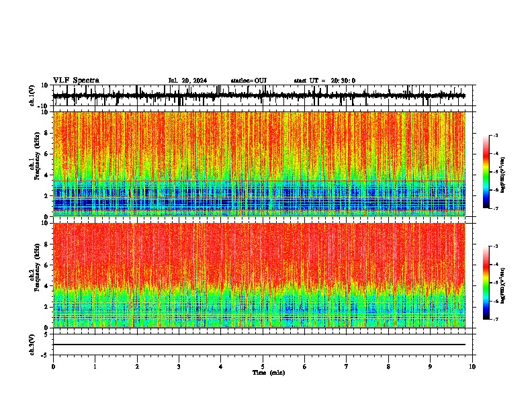Image resolution: width=532 pixels, height=411 pixels.
Task: Click the 'Time (min)' axis label
Action: (x=269, y=373)
